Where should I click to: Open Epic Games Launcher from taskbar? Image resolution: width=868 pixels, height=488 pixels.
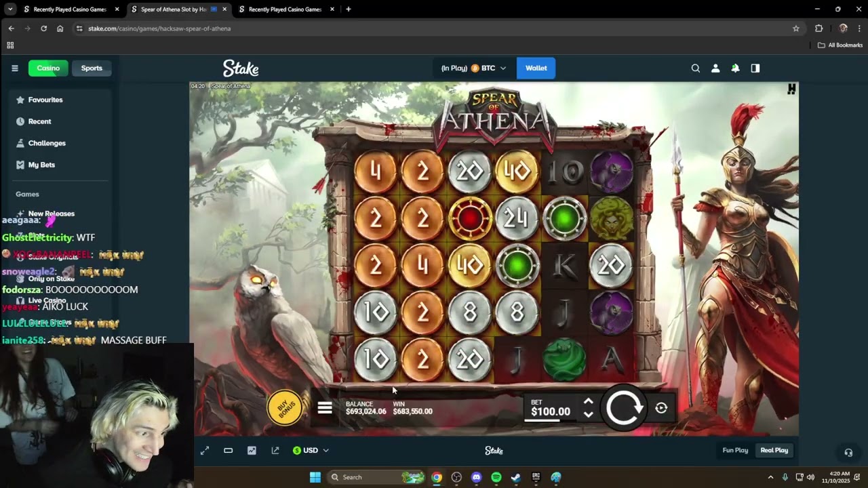(536, 477)
